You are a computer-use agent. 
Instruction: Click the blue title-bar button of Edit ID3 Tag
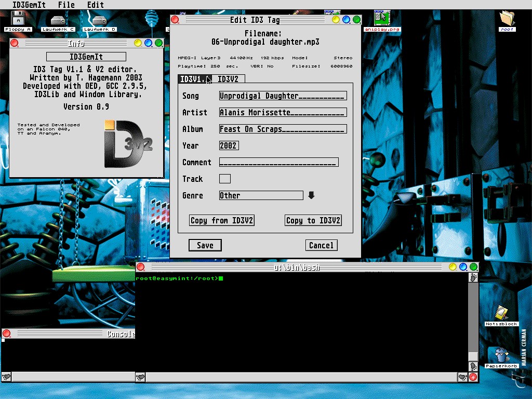pyautogui.click(x=346, y=20)
